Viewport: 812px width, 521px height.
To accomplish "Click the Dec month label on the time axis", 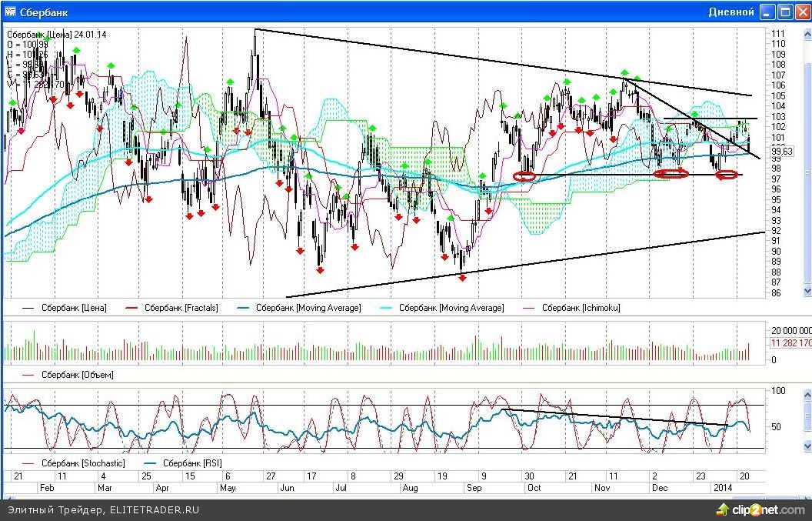I will click(660, 488).
